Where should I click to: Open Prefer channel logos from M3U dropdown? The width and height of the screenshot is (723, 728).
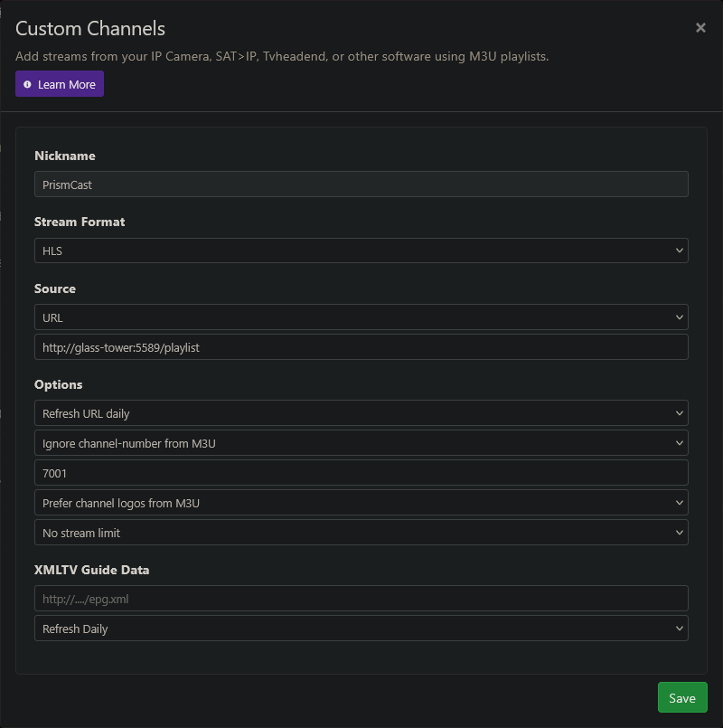[361, 503]
